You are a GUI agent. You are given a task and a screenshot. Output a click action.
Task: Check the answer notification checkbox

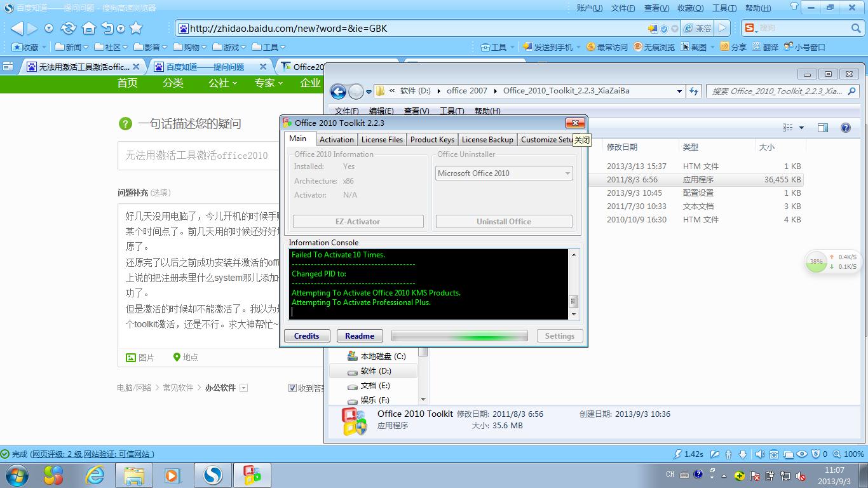(292, 388)
